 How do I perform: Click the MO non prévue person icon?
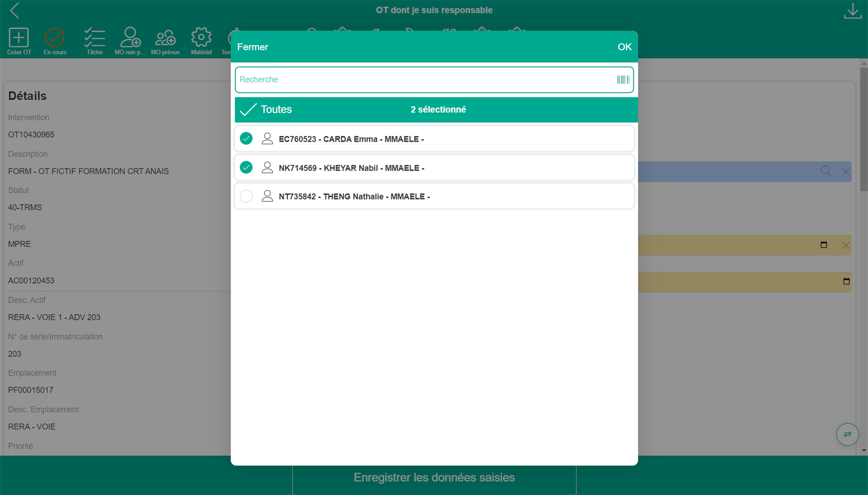click(x=130, y=38)
